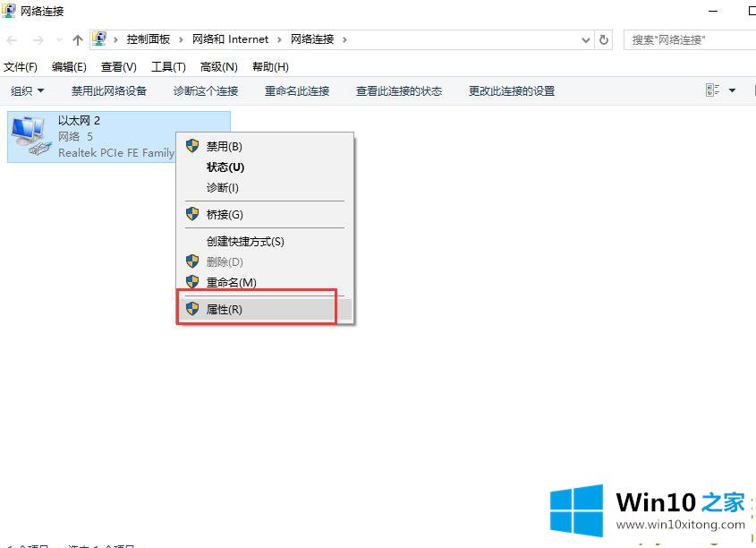Open the 文件(F) menu
Screen dimensions: 756x548
click(21, 66)
